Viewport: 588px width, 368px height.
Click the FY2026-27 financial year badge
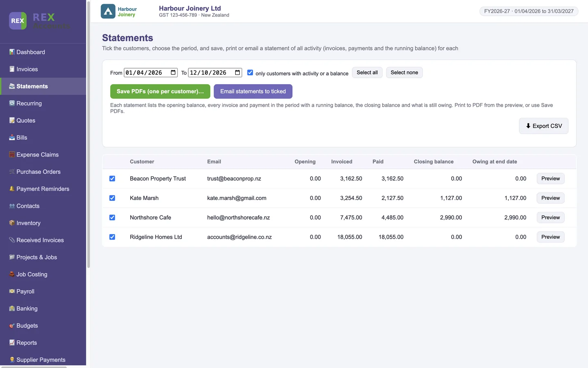pyautogui.click(x=529, y=11)
